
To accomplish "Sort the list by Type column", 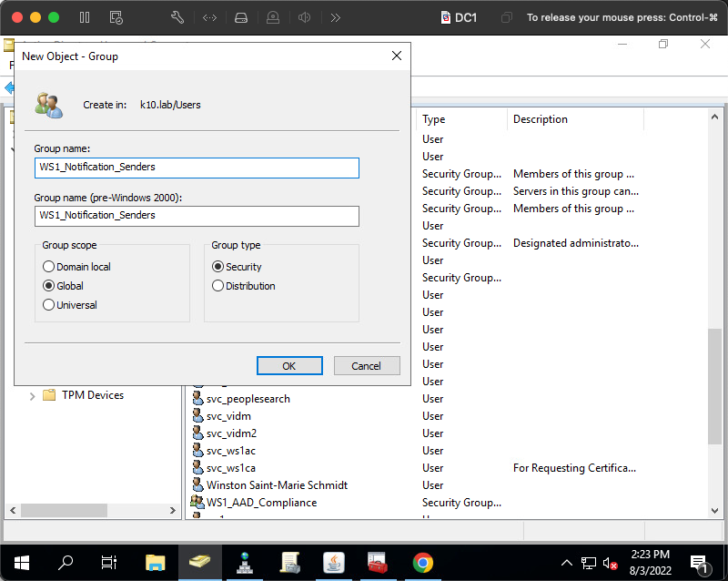I will click(x=461, y=119).
